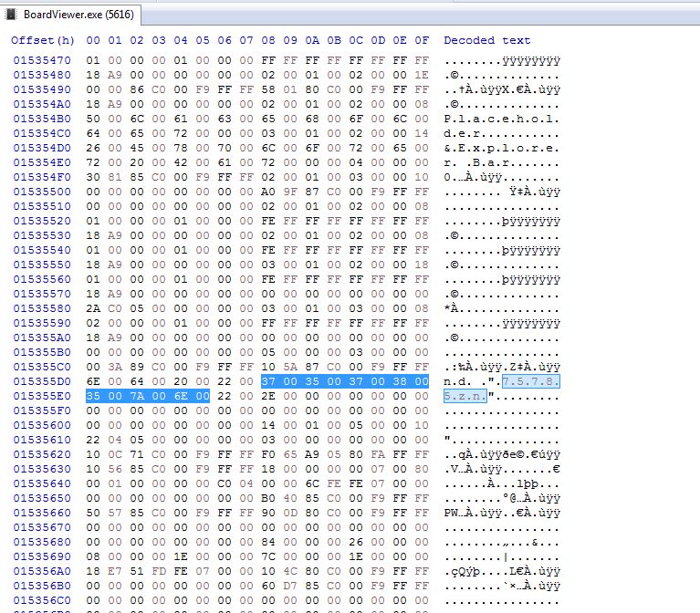Image resolution: width=700 pixels, height=613 pixels.
Task: Select offset row 01535520
Action: (x=42, y=221)
